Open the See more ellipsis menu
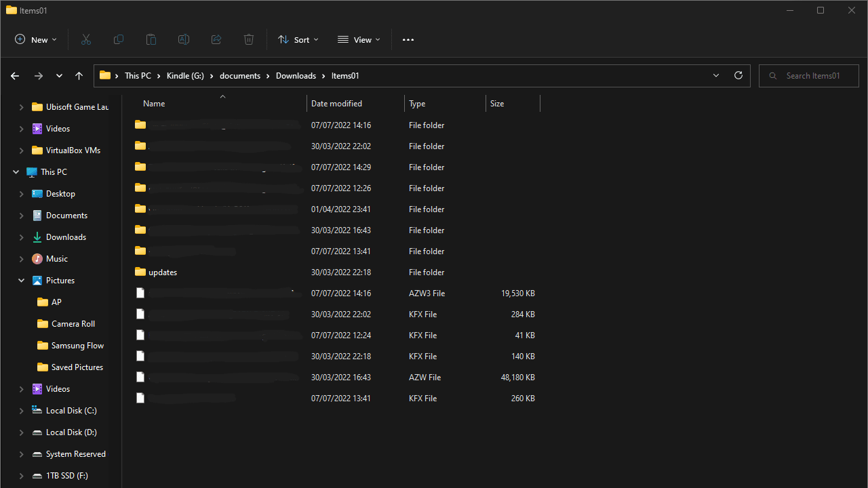Image resolution: width=868 pixels, height=488 pixels. coord(408,40)
